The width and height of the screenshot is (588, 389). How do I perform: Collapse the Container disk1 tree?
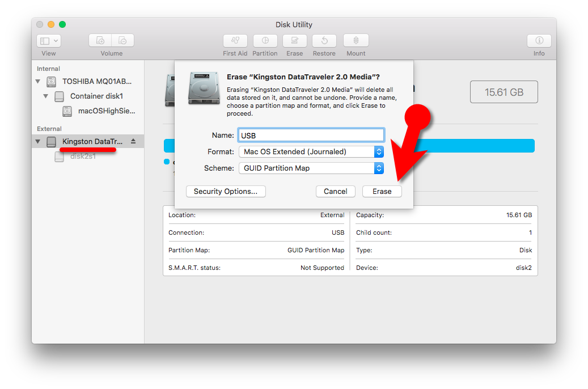tap(46, 96)
